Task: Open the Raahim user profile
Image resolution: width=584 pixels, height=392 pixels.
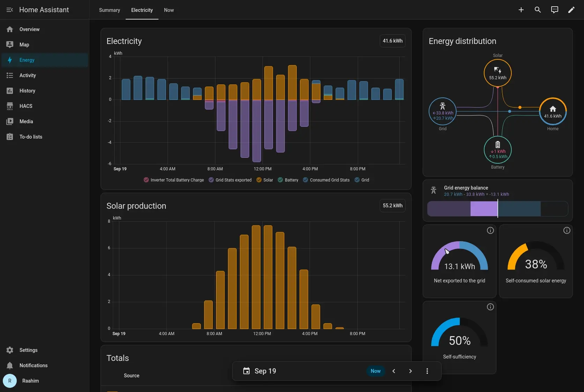Action: pyautogui.click(x=45, y=381)
